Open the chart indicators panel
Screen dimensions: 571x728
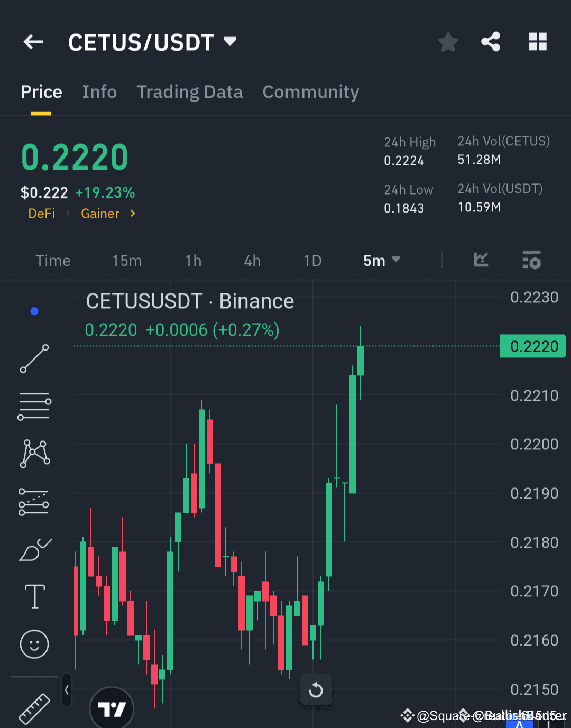pyautogui.click(x=481, y=260)
